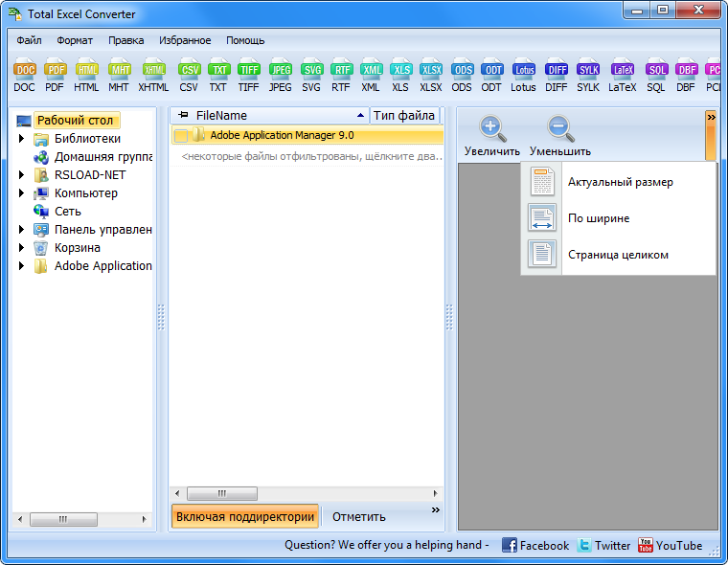The height and width of the screenshot is (565, 728).
Task: Show more options beside Отметить
Action: pos(435,509)
